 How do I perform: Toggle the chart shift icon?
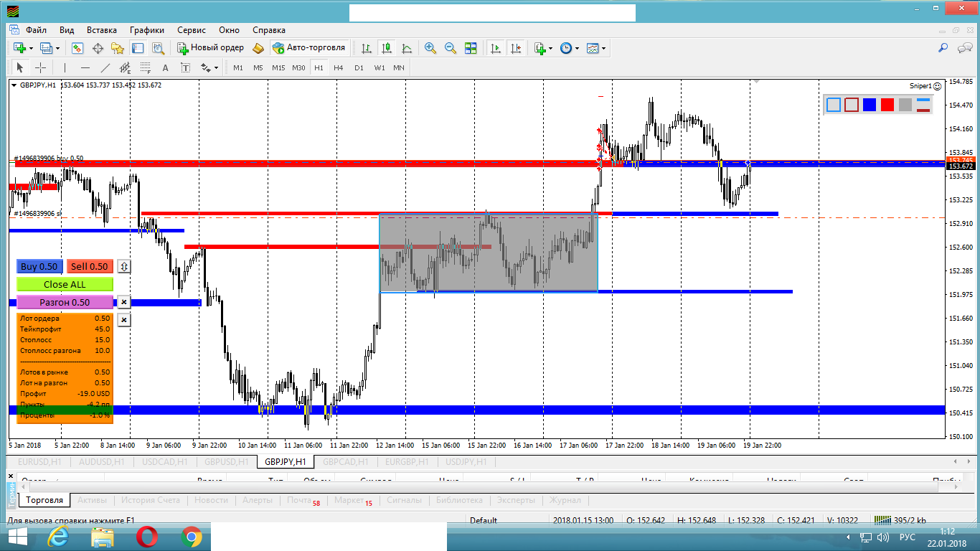[516, 48]
